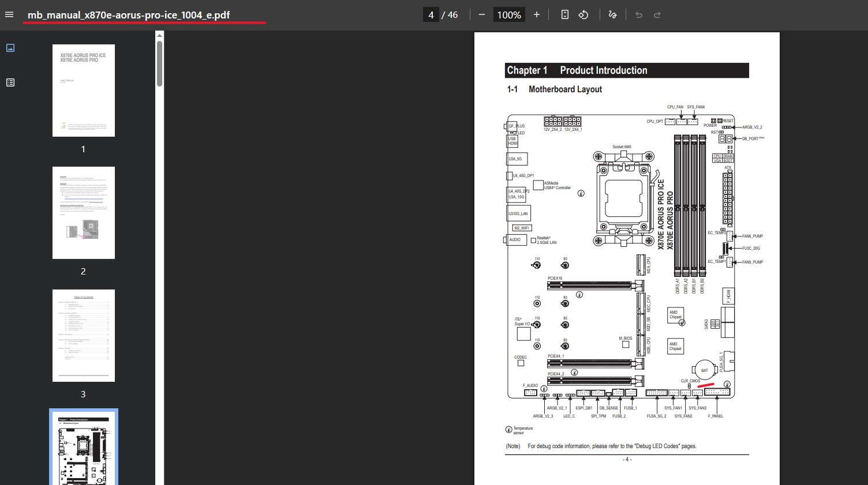The width and height of the screenshot is (868, 485).
Task: Click the PCIEX4_1 slot label
Action: pyautogui.click(x=556, y=356)
